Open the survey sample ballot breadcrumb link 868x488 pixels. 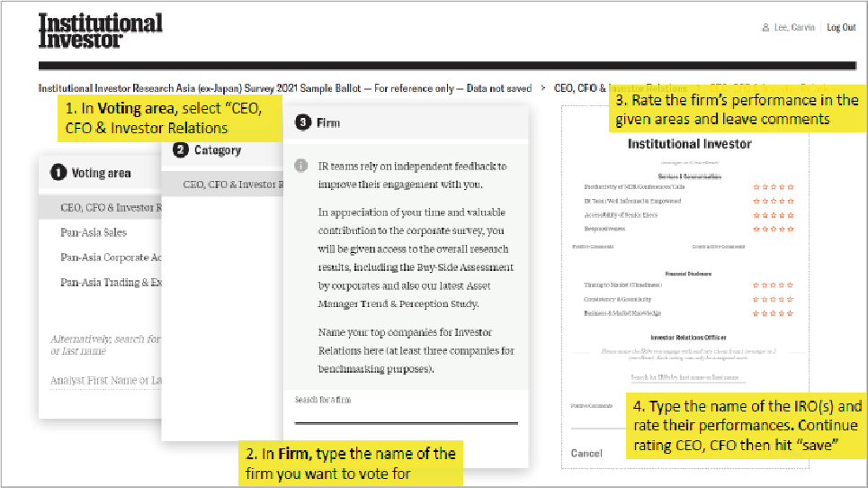pos(284,88)
